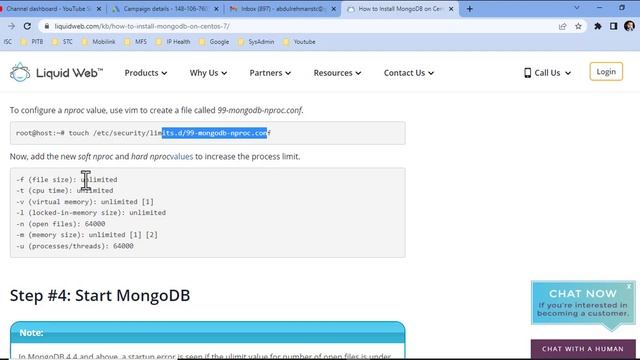The width and height of the screenshot is (640, 360).
Task: Open the SysAdmin bookmark folder
Action: pos(256,42)
